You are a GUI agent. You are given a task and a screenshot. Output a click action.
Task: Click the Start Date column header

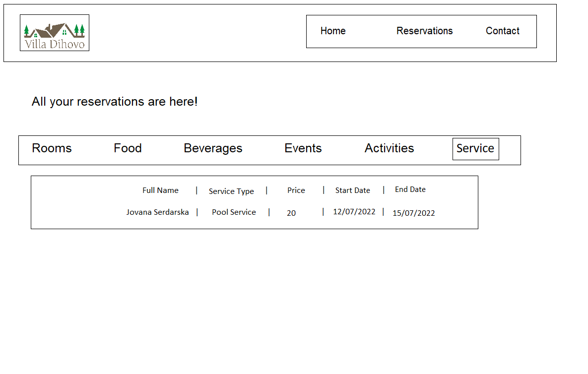pyautogui.click(x=352, y=190)
